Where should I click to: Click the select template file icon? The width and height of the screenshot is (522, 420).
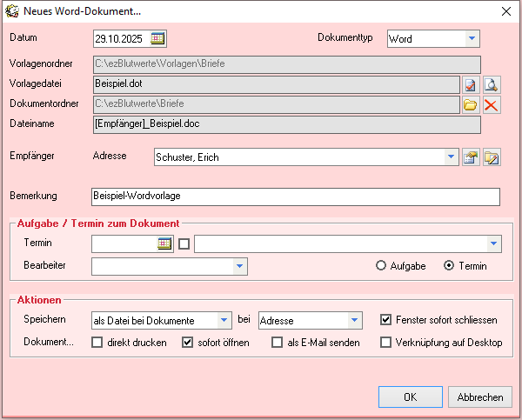471,84
